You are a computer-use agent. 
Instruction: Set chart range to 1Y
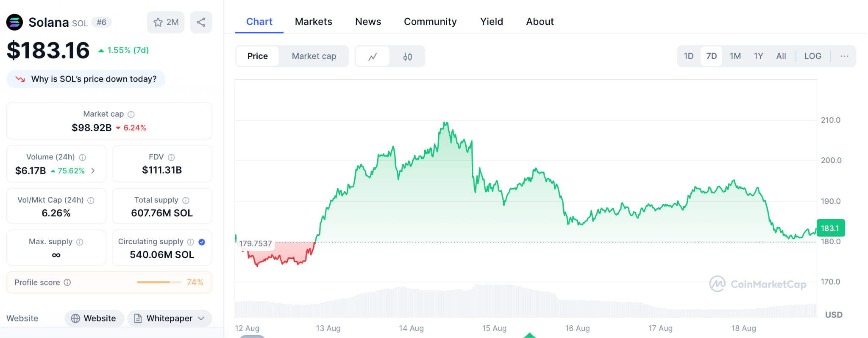(x=758, y=56)
